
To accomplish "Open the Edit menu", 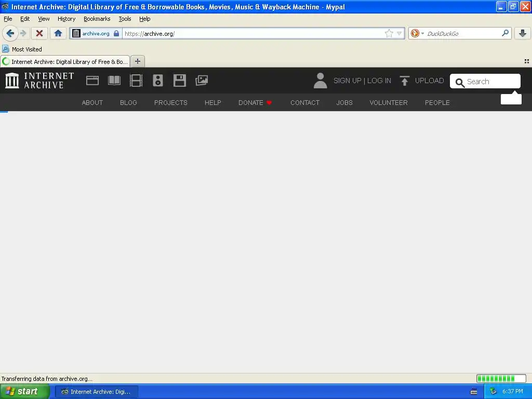I will pos(25,19).
